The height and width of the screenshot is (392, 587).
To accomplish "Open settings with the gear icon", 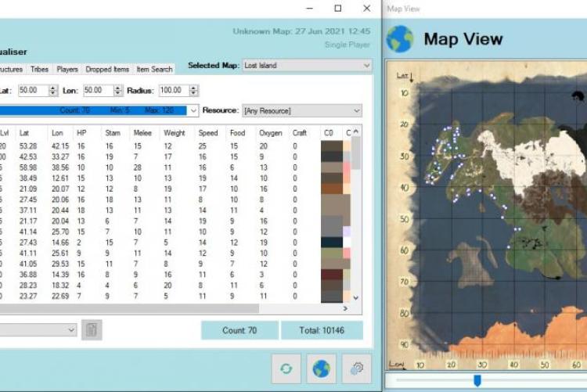I will coord(358,368).
